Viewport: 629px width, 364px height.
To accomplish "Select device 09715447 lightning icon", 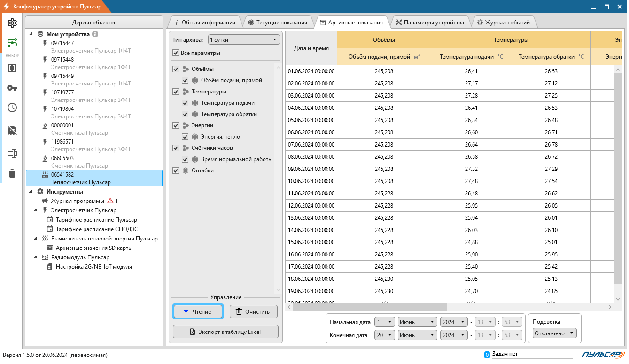I will click(45, 43).
